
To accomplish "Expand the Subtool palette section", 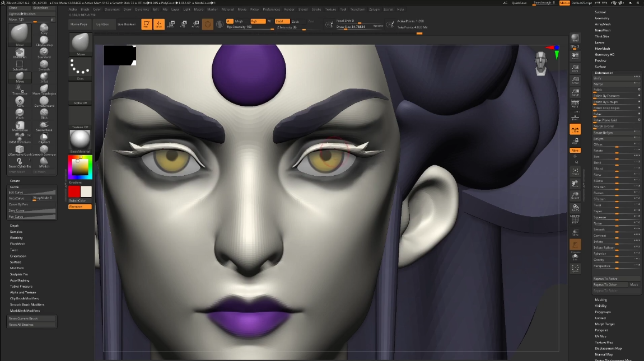I will 600,12.
